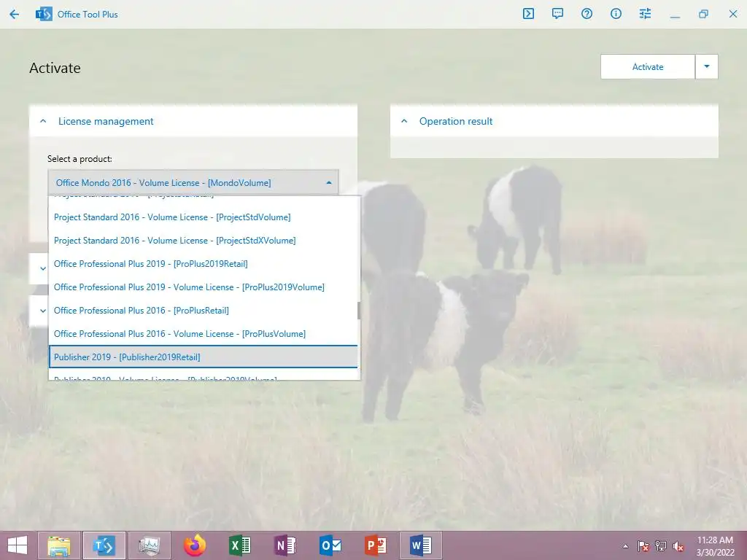This screenshot has width=747, height=560.
Task: Show hidden system tray icons
Action: [625, 546]
